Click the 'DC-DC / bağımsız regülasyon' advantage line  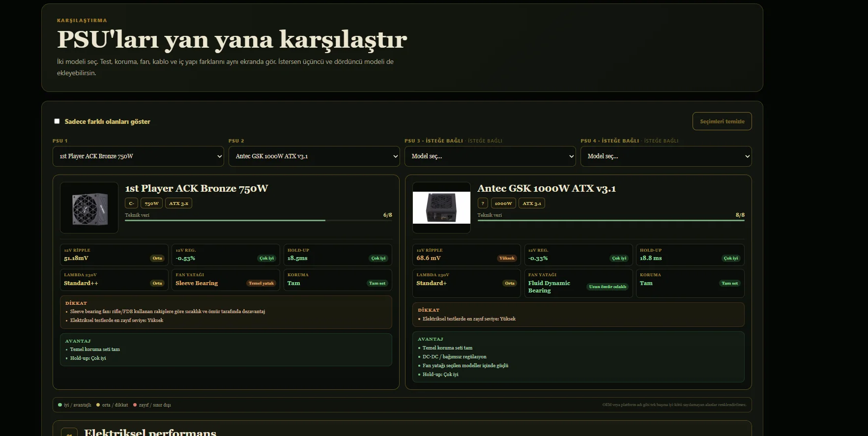[455, 357]
